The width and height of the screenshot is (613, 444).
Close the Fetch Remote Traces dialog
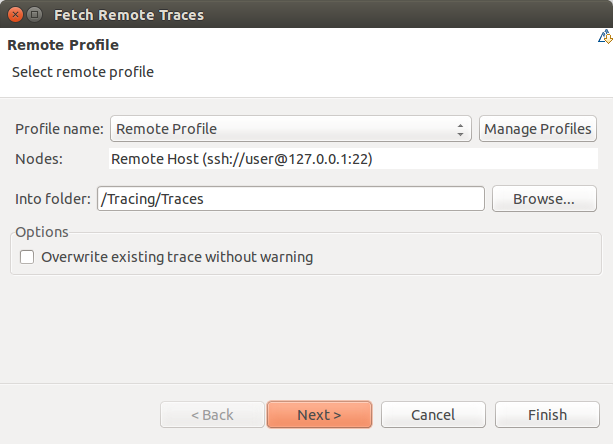click(13, 15)
